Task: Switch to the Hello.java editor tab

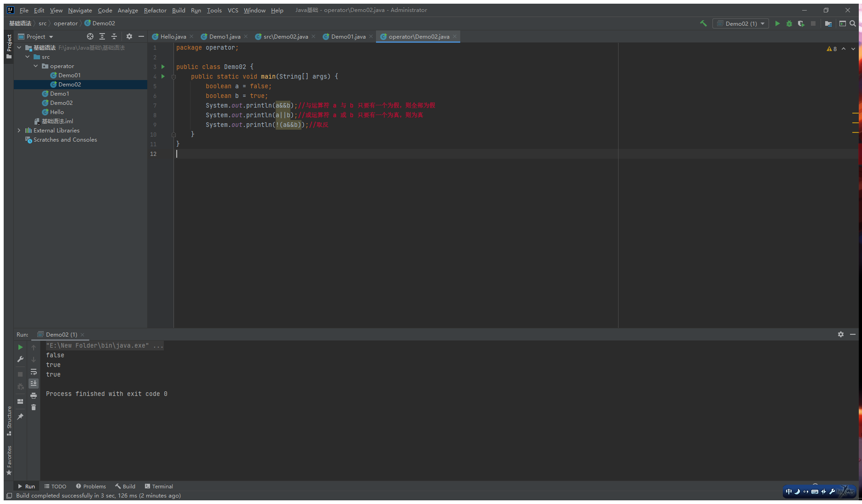Action: pyautogui.click(x=173, y=37)
